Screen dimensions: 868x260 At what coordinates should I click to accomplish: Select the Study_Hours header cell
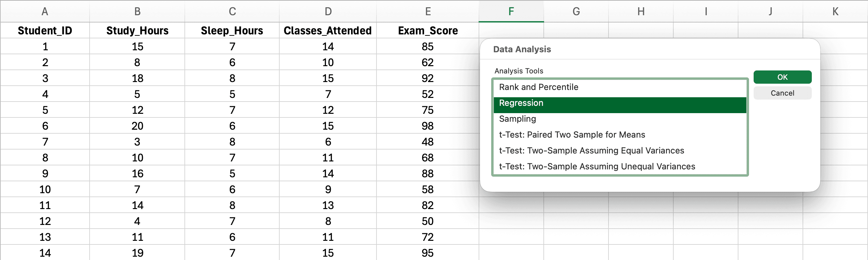137,30
